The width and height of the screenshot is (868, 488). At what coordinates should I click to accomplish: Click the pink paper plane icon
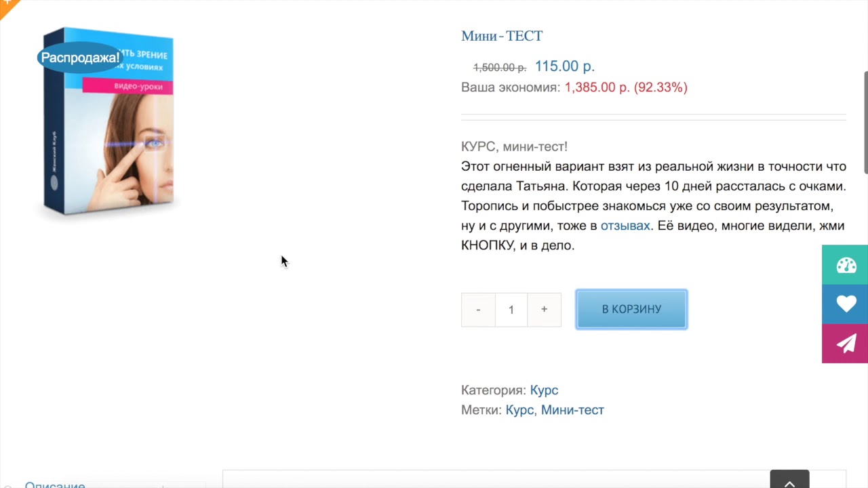coord(846,344)
